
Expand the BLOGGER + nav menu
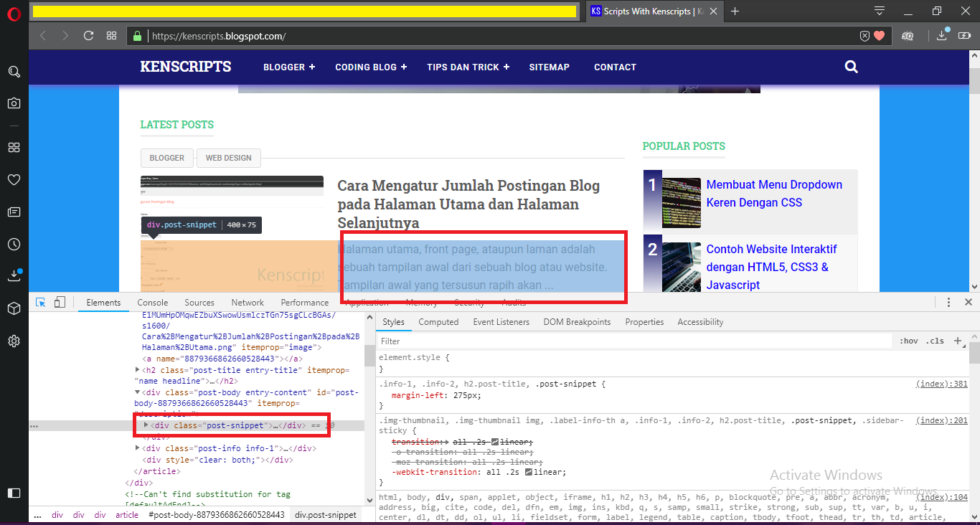pos(289,67)
